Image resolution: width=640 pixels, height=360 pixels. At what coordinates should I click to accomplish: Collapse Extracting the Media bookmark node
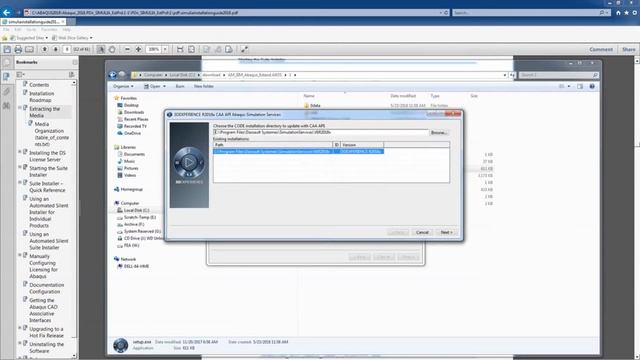tap(20, 108)
